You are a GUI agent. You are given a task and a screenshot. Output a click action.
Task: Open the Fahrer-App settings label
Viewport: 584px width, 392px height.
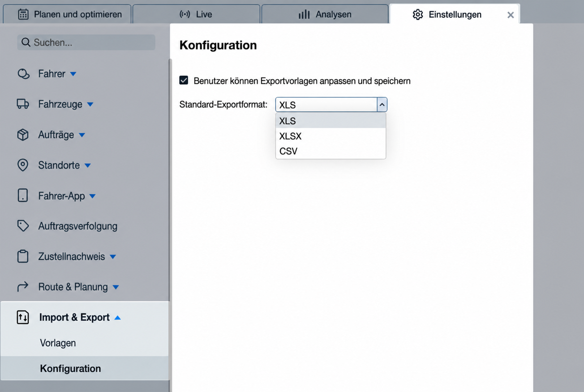61,196
